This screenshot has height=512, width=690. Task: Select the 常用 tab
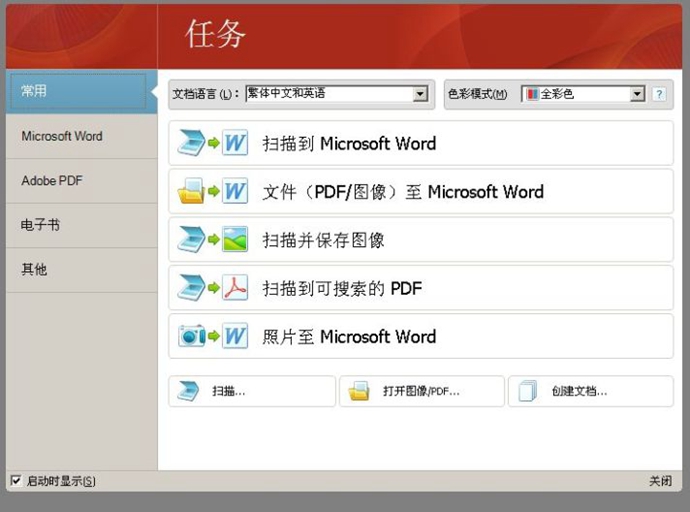(81, 91)
